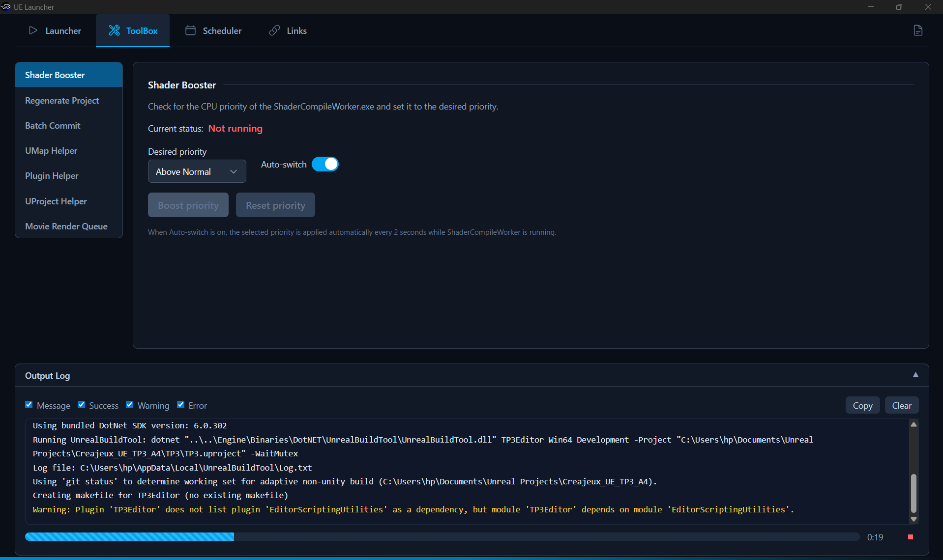Select Regenerate Project tool
This screenshot has height=560, width=943.
pos(69,100)
